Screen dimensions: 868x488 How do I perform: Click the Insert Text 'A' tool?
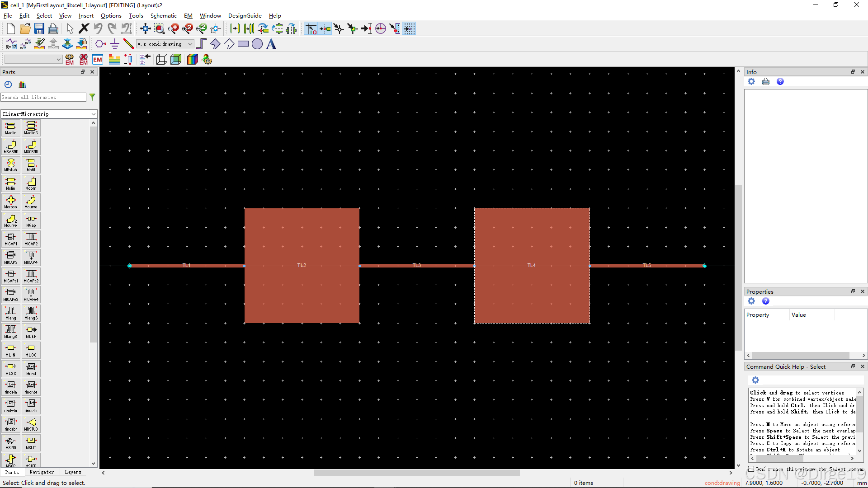pos(271,44)
